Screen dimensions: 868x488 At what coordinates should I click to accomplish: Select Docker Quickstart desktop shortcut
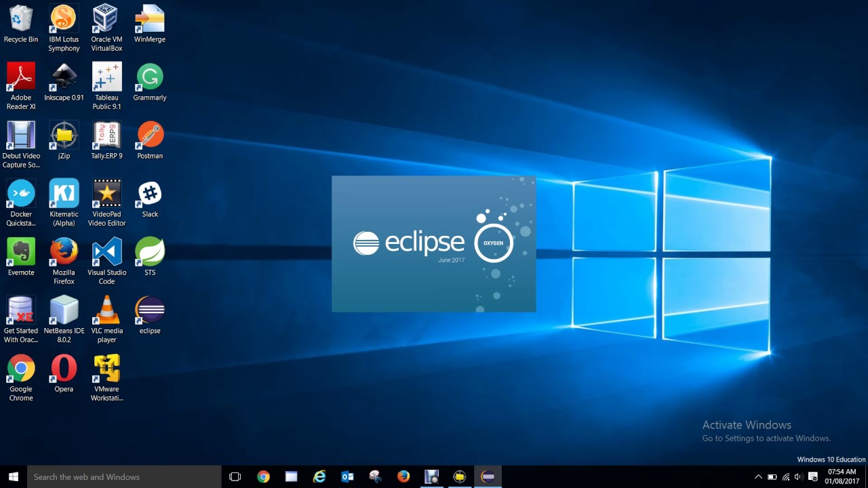(x=21, y=203)
